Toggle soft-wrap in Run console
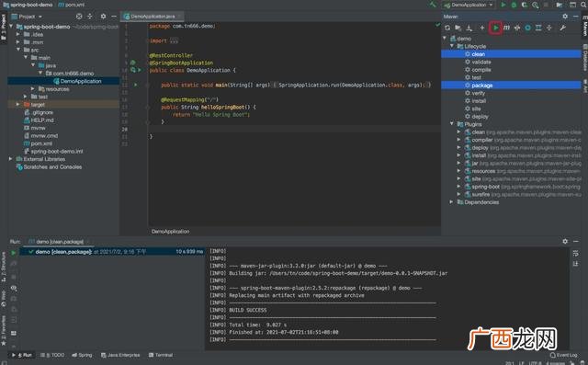 [x=576, y=254]
